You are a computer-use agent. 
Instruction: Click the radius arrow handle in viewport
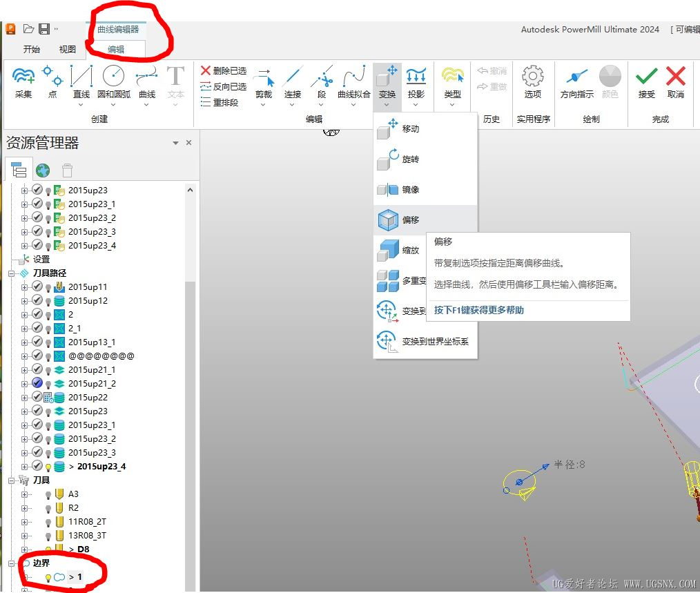[545, 466]
